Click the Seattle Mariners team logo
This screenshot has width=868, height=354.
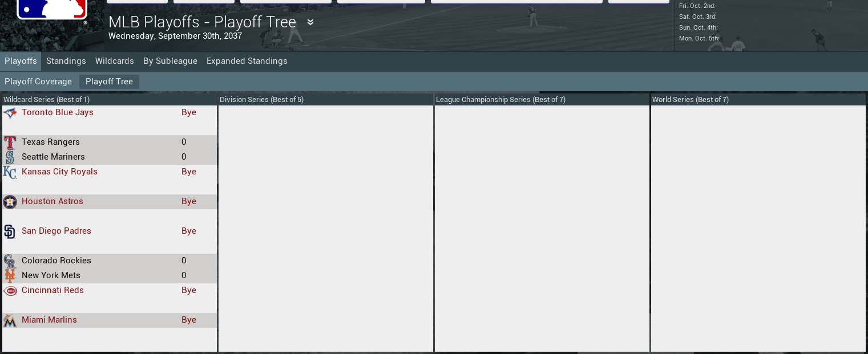pyautogui.click(x=10, y=157)
